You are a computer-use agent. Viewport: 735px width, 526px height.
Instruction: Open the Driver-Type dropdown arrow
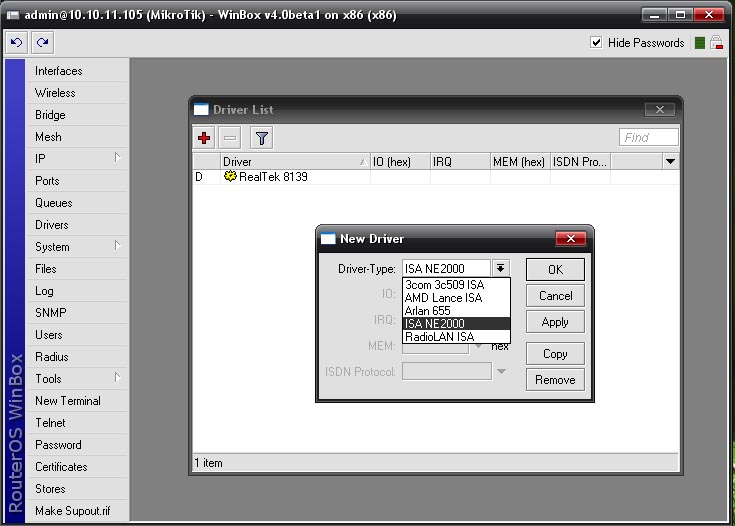click(x=501, y=269)
